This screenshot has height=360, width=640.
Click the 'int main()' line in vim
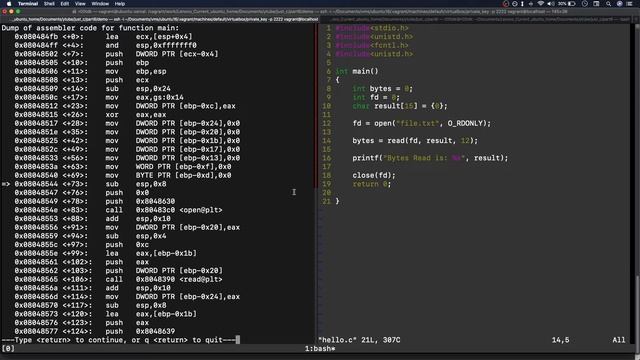click(x=357, y=71)
